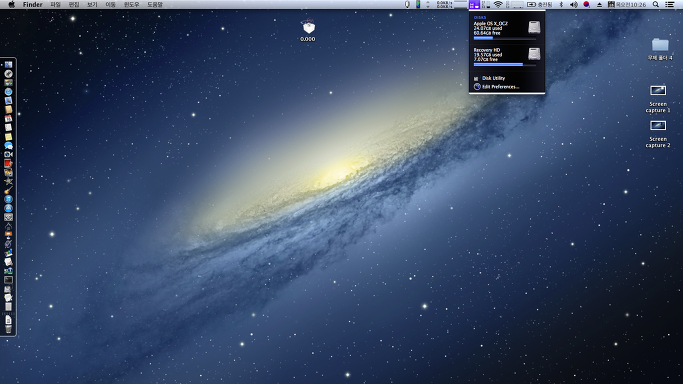Launch Terminal black window icon in Dock
The width and height of the screenshot is (683, 384).
[x=8, y=280]
